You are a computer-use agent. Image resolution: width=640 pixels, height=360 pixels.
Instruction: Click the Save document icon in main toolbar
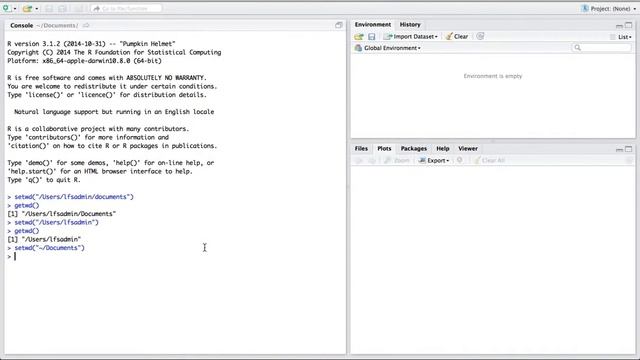point(49,9)
